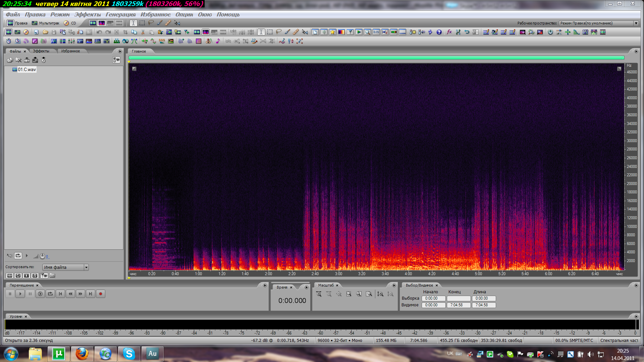Screen dimensions: 644x362
Task: Select the Effects Paintbrush tool
Action: coord(160,23)
